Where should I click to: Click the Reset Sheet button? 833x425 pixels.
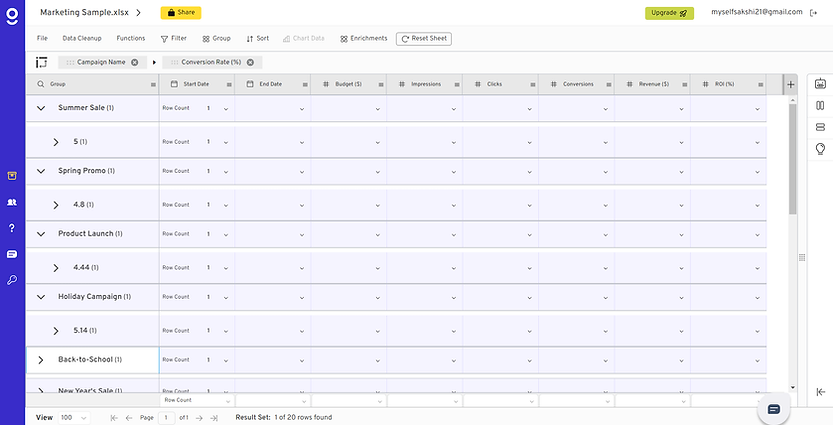coord(423,38)
